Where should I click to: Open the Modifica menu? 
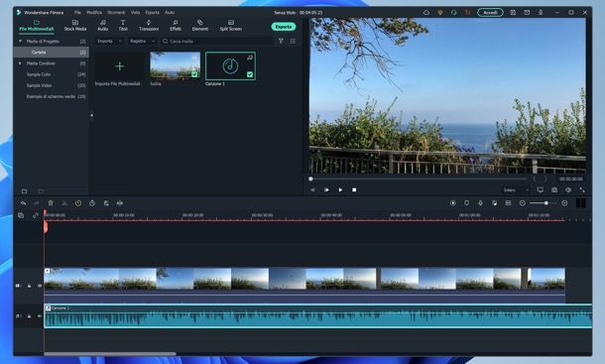(x=94, y=12)
